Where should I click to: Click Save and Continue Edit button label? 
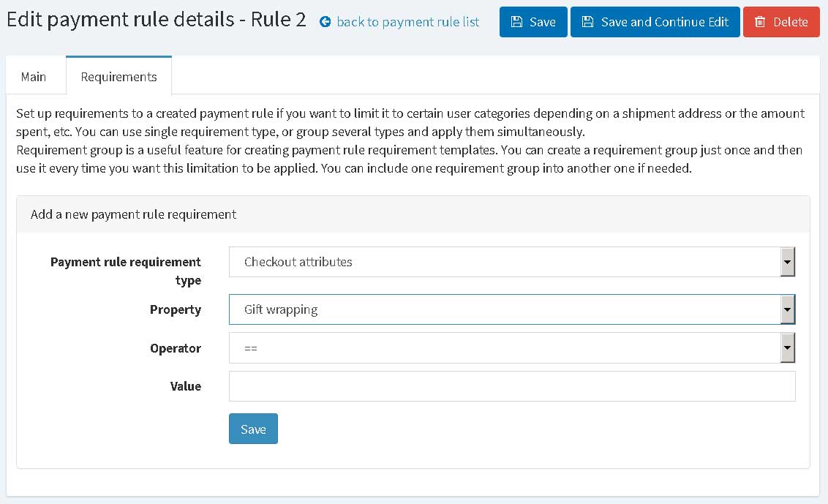coord(664,22)
